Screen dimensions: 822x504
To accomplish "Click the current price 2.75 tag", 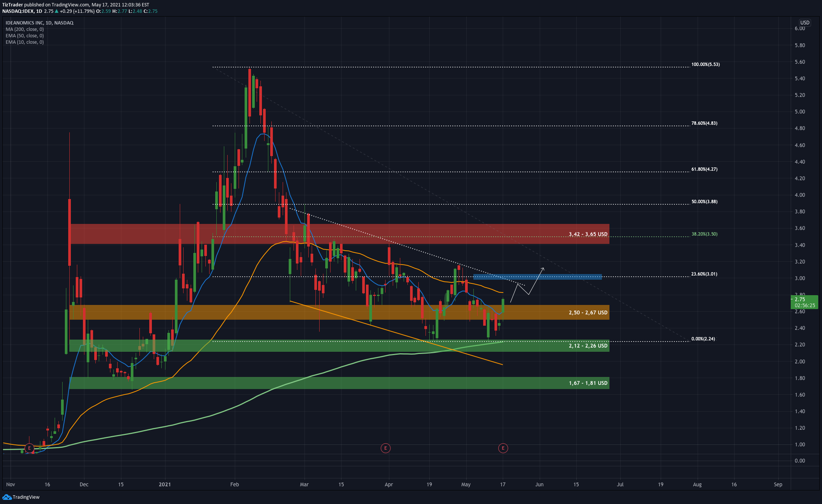I will tap(804, 302).
